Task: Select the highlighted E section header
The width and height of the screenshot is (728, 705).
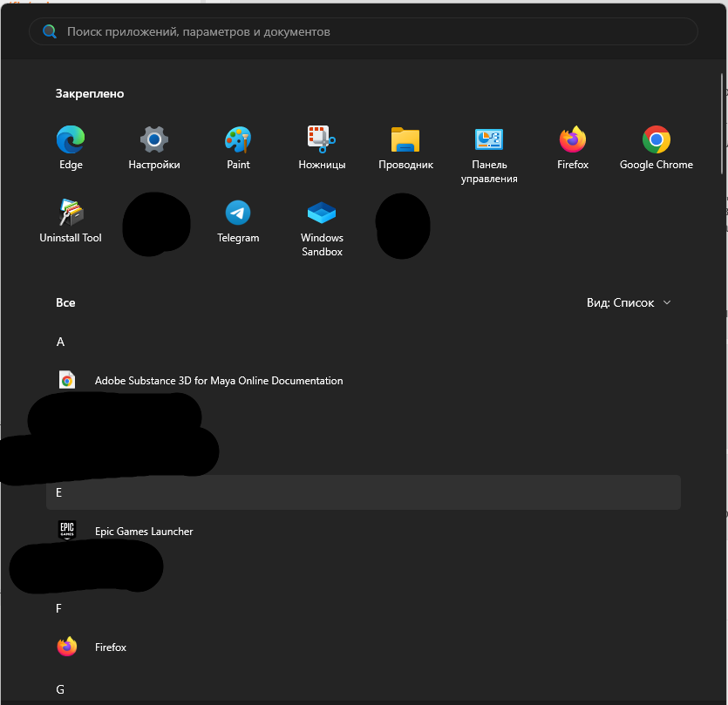Action: pos(364,492)
